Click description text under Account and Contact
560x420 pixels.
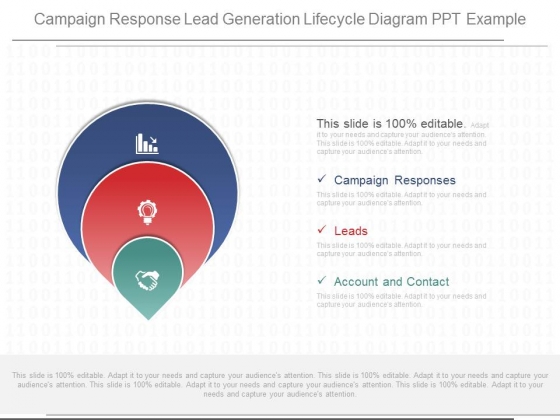(x=401, y=300)
